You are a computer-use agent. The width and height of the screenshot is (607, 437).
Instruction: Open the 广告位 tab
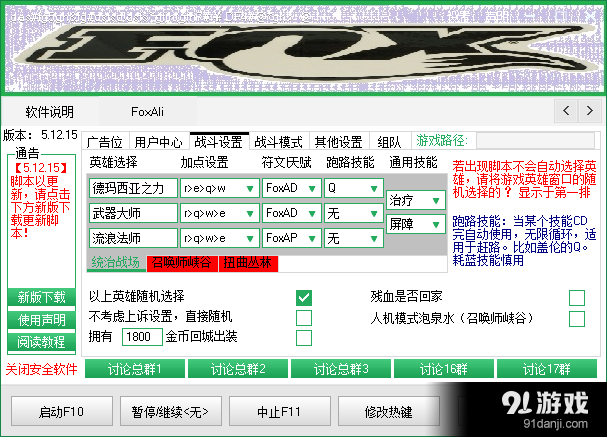click(105, 142)
